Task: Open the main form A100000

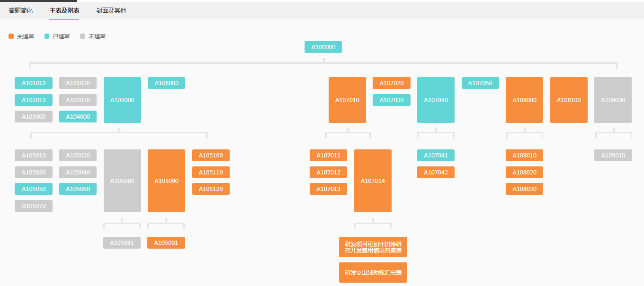Action: (x=323, y=47)
